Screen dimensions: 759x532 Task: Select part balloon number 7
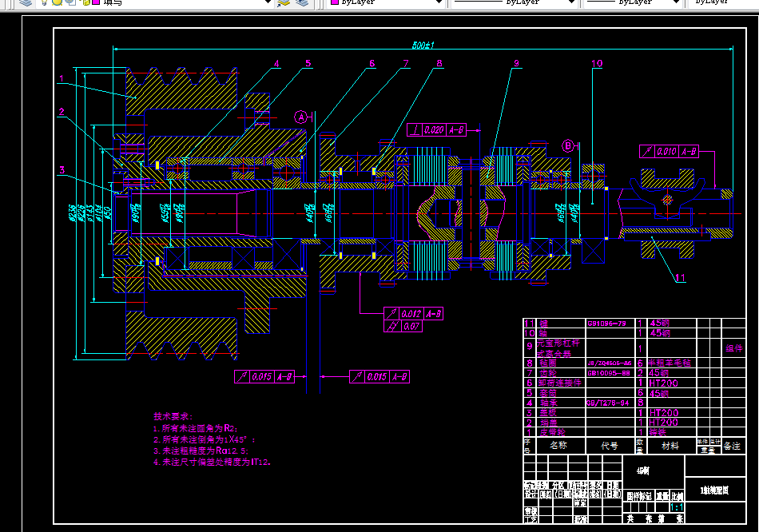click(x=406, y=63)
